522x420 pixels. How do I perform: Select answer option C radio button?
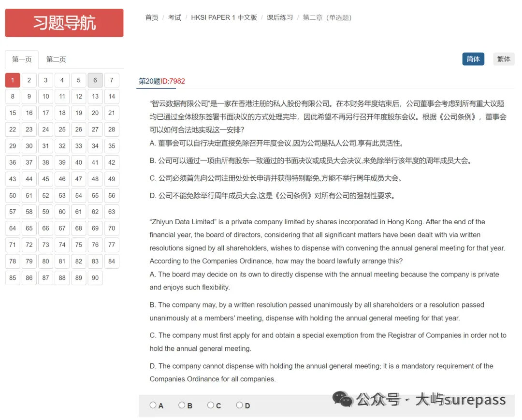pyautogui.click(x=210, y=405)
